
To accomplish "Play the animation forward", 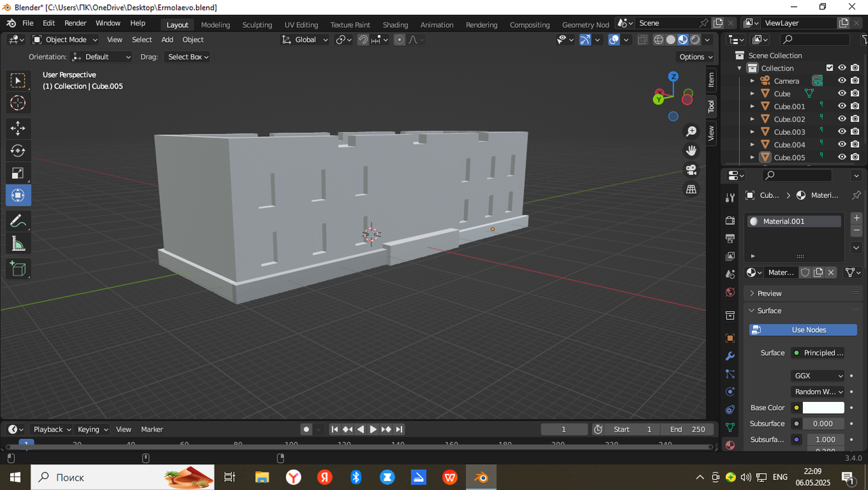I will click(373, 429).
